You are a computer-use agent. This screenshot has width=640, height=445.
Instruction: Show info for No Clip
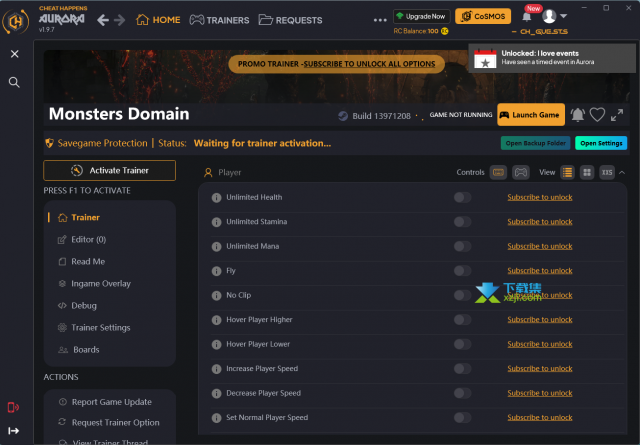[x=216, y=296]
